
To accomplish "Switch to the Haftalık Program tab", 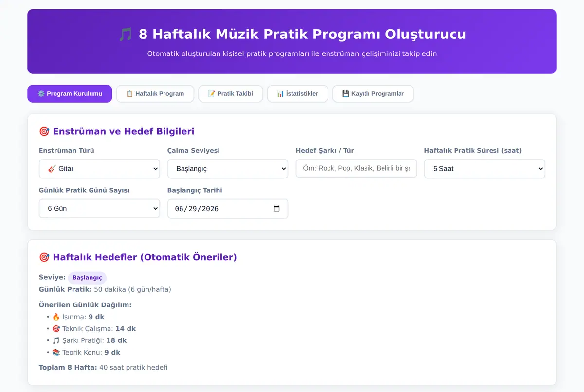I will 155,94.
